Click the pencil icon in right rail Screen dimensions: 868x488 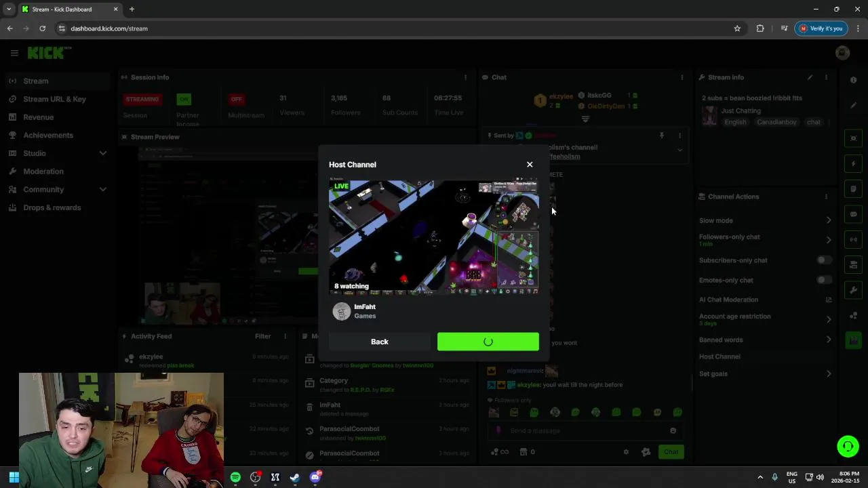[x=853, y=105]
